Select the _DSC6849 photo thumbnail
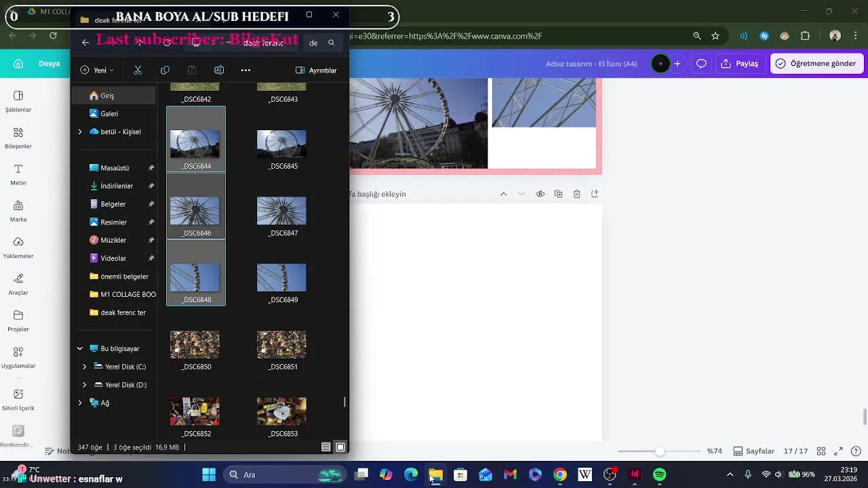Screen dimensions: 868x488 click(281, 278)
